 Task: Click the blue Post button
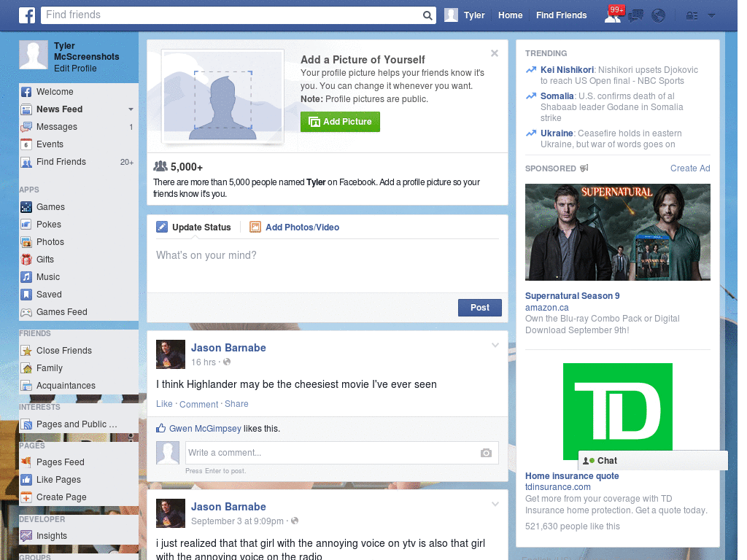pyautogui.click(x=480, y=308)
